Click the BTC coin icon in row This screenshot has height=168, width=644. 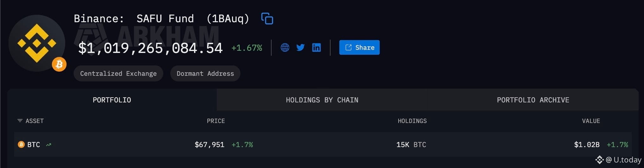[21, 145]
